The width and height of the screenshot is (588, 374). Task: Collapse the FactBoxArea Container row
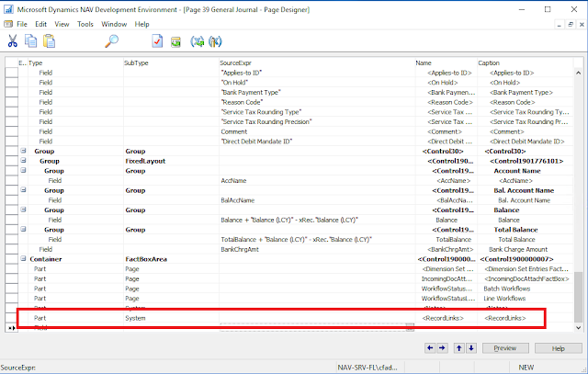[23, 259]
